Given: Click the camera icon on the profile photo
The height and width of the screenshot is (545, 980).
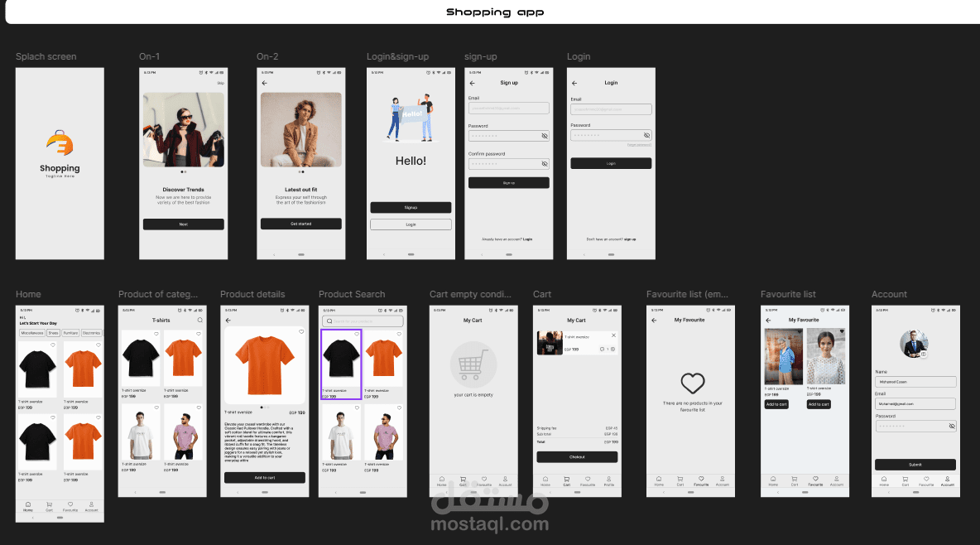Looking at the screenshot, I should (x=924, y=354).
